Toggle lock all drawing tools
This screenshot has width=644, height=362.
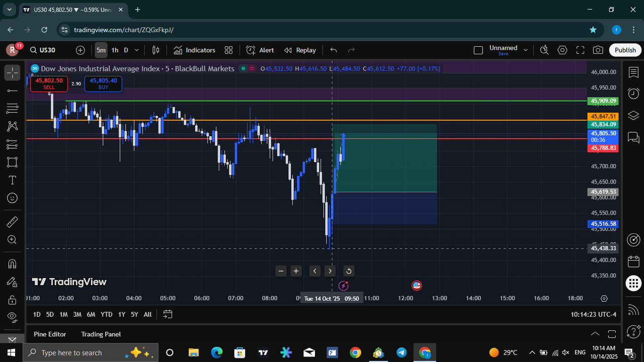pos(13,300)
